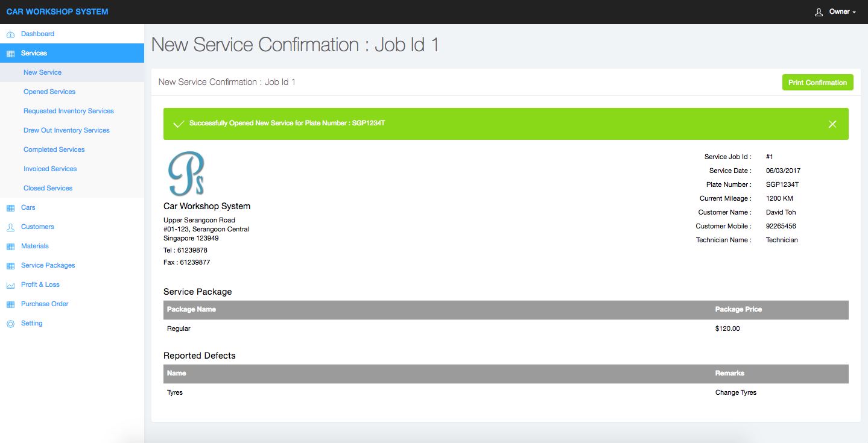The image size is (868, 443).
Task: Open the New Service submenu item
Action: pyautogui.click(x=42, y=72)
